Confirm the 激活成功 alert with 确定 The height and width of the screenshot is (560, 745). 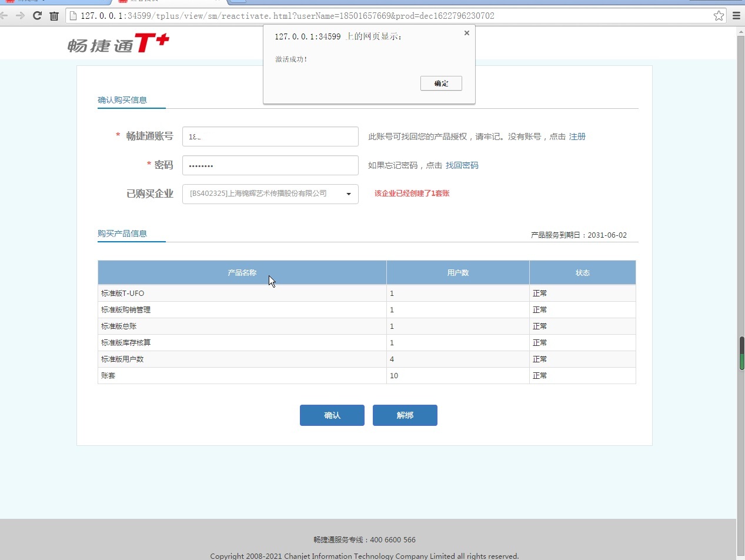click(x=441, y=84)
